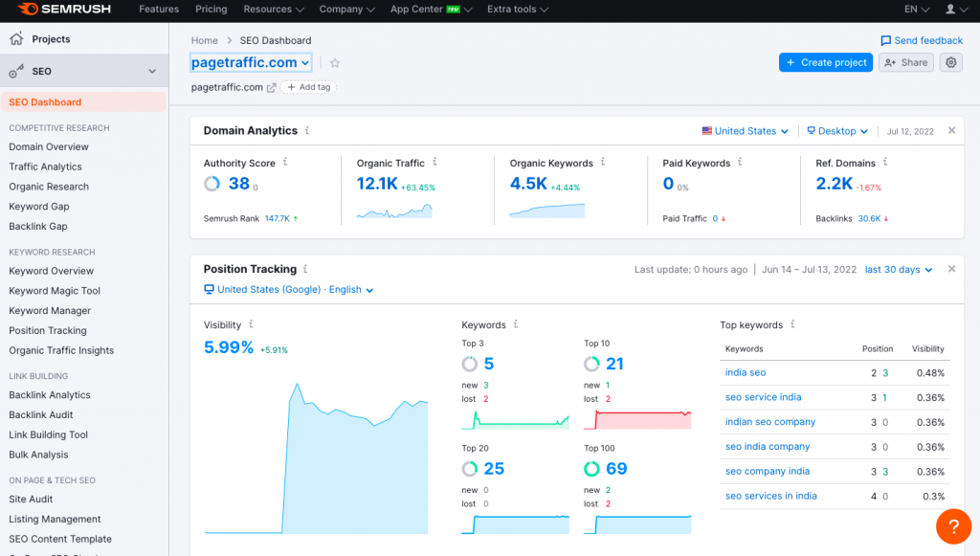This screenshot has height=556, width=980.
Task: Click the SEO wrench icon in the sidebar
Action: (14, 70)
